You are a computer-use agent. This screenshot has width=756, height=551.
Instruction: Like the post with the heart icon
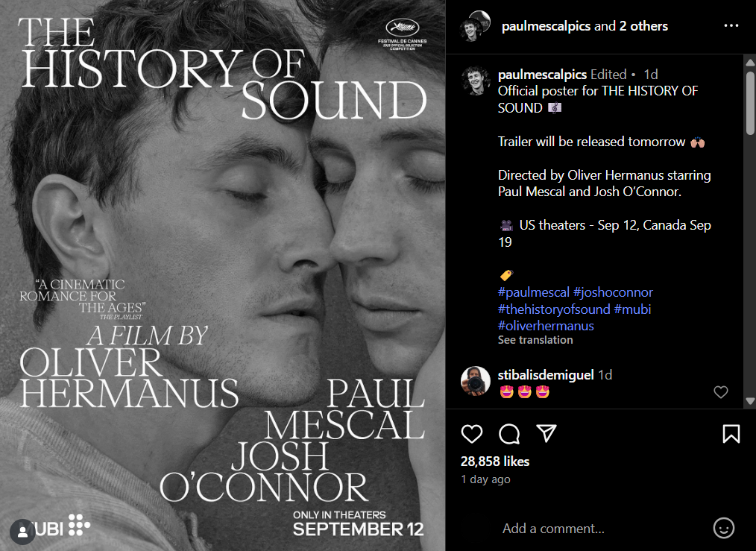(x=472, y=434)
